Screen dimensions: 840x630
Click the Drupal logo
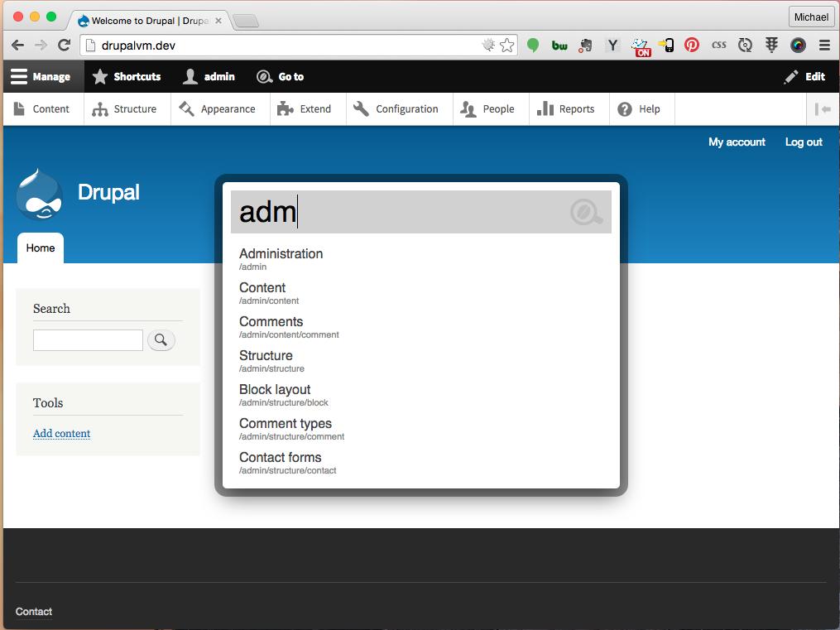pos(39,194)
